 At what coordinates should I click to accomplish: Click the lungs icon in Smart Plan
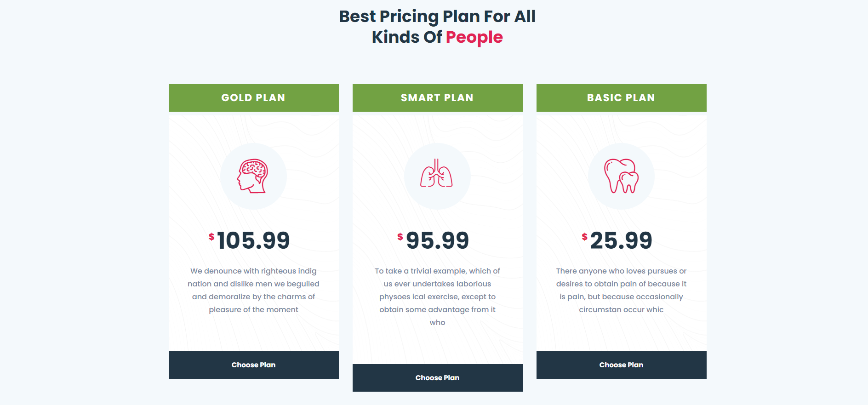(437, 173)
